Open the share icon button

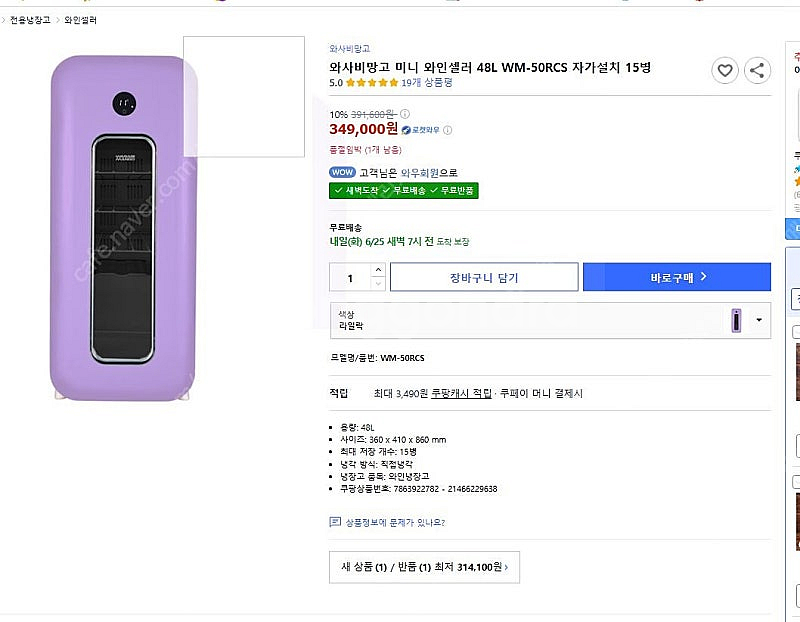[x=757, y=70]
